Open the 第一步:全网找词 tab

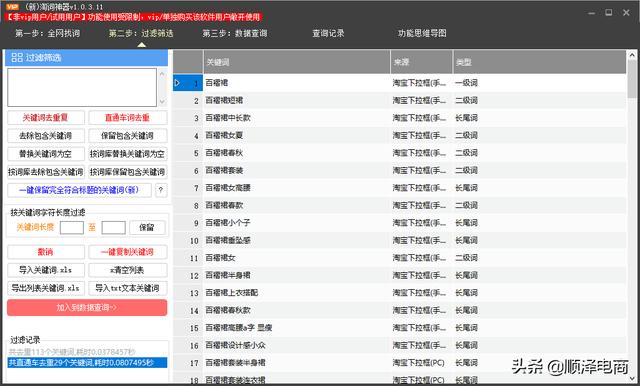click(47, 33)
